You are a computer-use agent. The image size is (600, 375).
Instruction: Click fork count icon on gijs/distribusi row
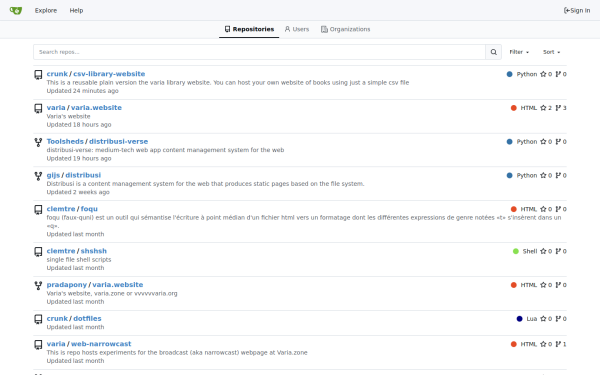[x=558, y=175]
